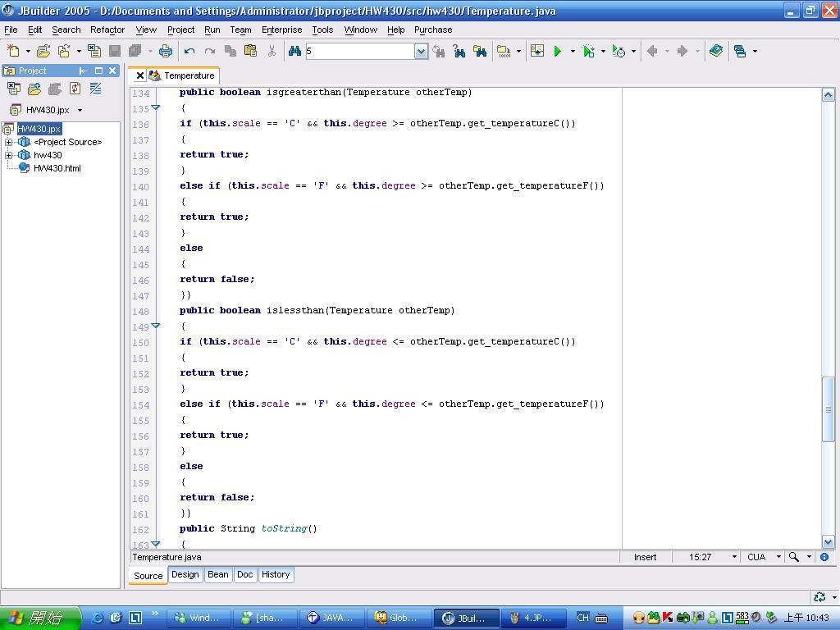840x630 pixels.
Task: Switch to the Bean view tab
Action: click(218, 574)
